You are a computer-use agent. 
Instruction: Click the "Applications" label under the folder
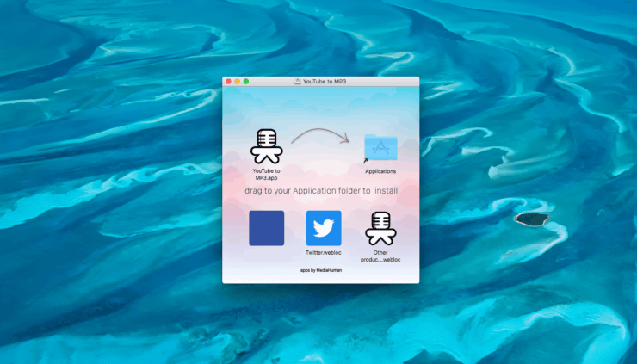[x=380, y=171]
